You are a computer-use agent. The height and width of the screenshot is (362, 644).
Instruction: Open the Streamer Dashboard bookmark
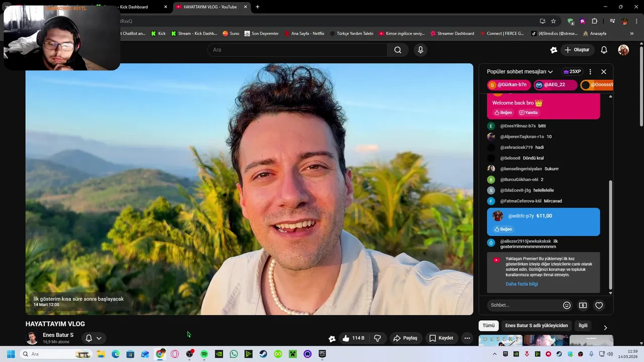452,34
